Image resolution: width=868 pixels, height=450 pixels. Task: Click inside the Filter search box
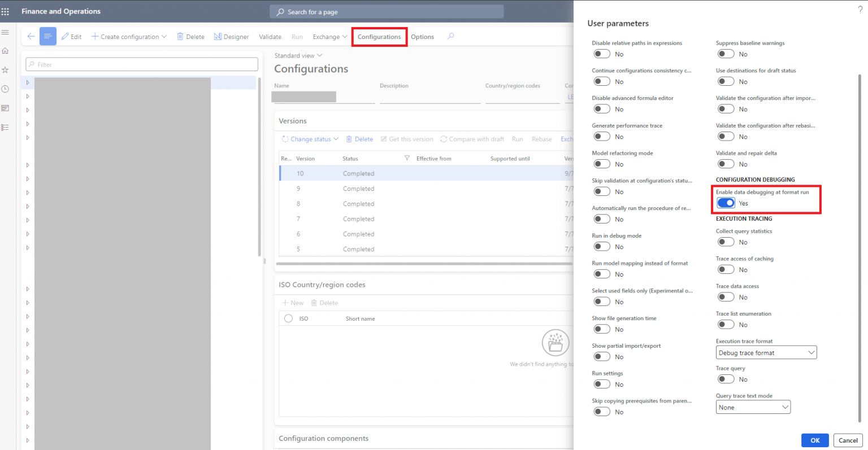[141, 64]
